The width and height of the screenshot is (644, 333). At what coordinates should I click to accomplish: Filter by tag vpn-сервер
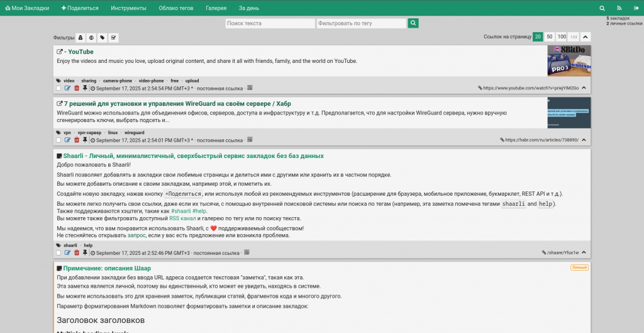tap(89, 133)
